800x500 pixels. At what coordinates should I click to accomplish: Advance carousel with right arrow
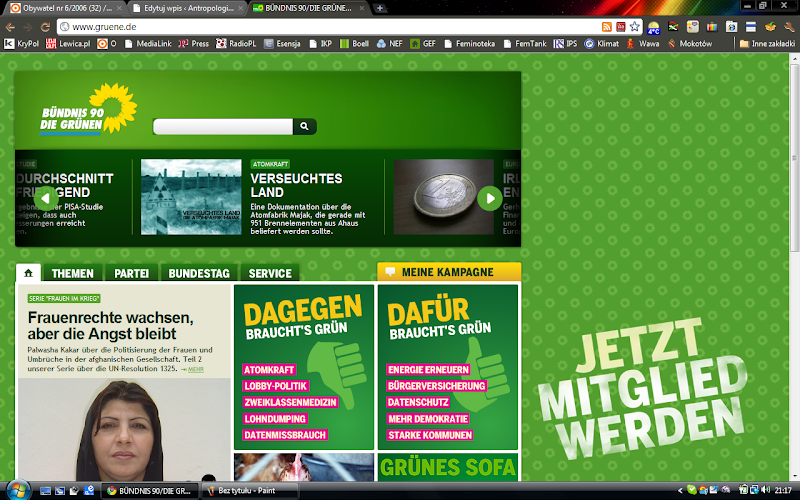pyautogui.click(x=490, y=198)
